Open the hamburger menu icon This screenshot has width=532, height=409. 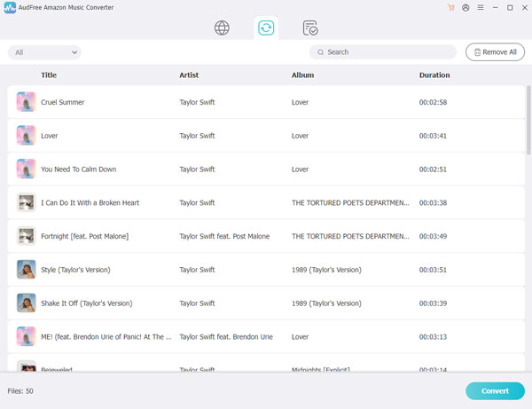(x=481, y=7)
